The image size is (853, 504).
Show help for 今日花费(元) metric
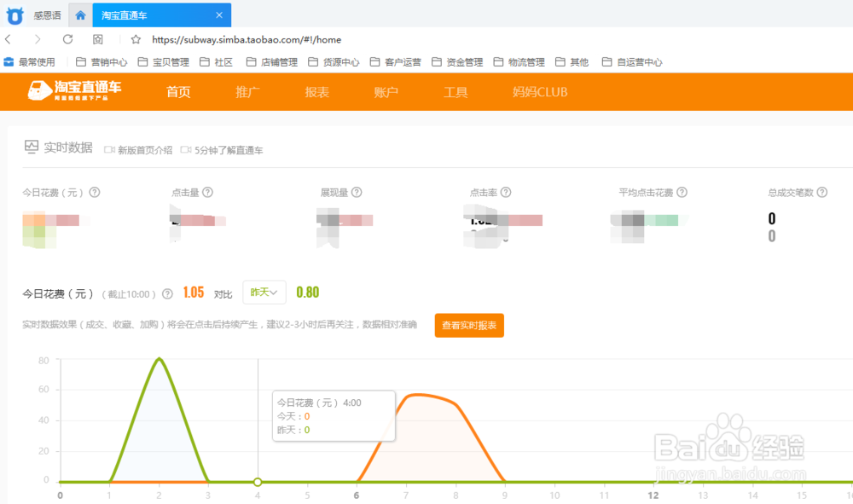pos(95,192)
